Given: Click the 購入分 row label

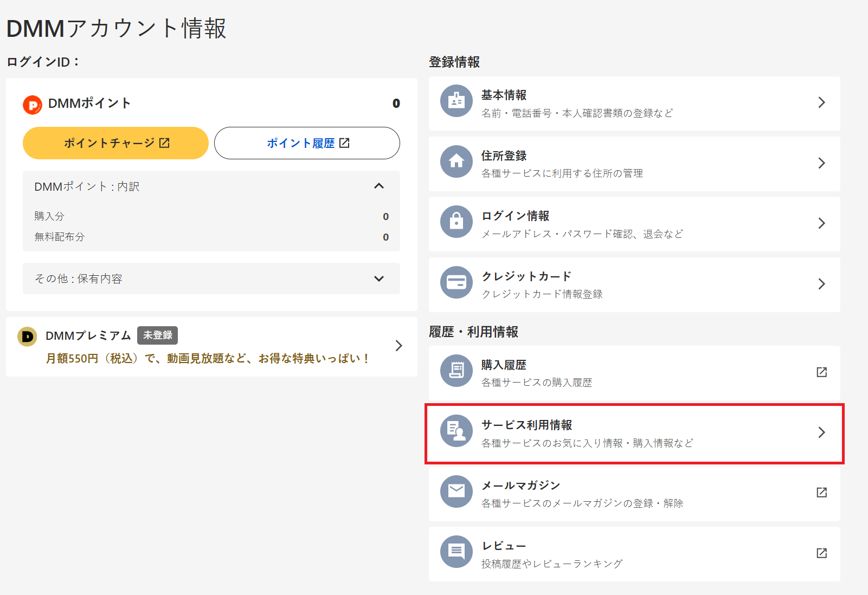Looking at the screenshot, I should tap(49, 216).
